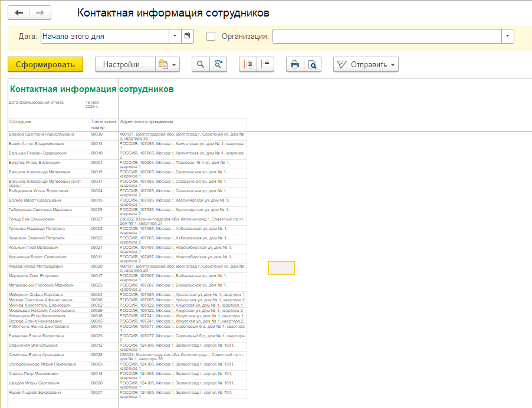Select 'Дата формирования отчета' label cell
Image resolution: width=532 pixels, height=408 pixels.
pyautogui.click(x=37, y=103)
